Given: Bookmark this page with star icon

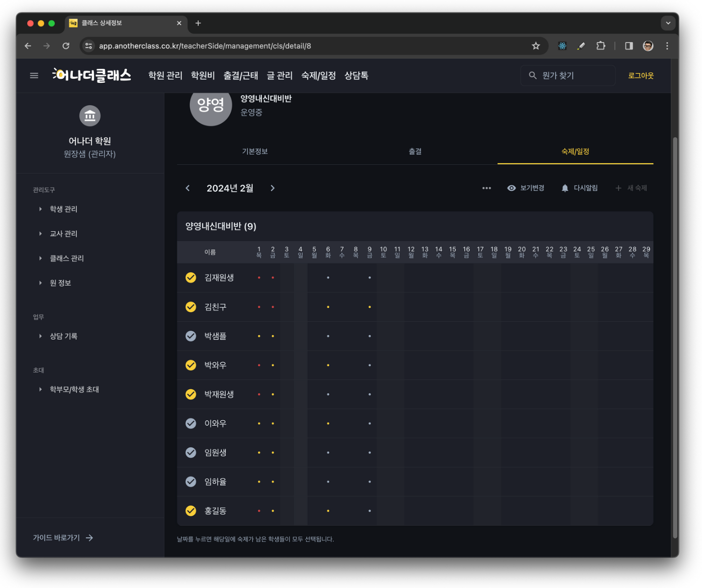Looking at the screenshot, I should tap(536, 46).
